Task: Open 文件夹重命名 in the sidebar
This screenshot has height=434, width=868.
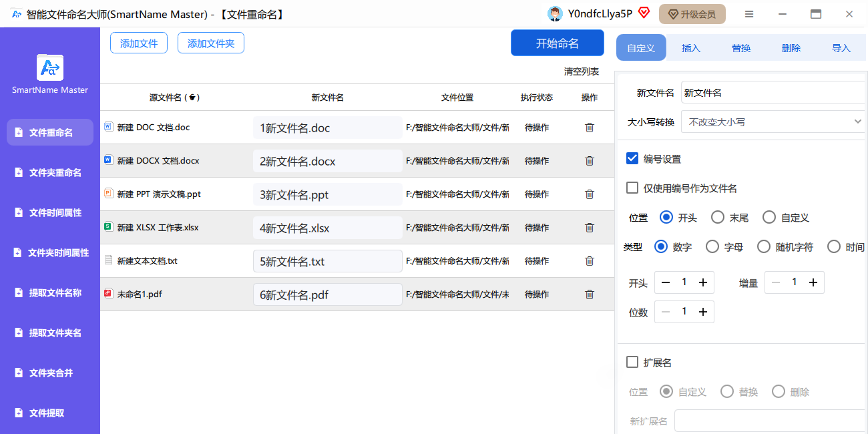Action: coord(55,173)
